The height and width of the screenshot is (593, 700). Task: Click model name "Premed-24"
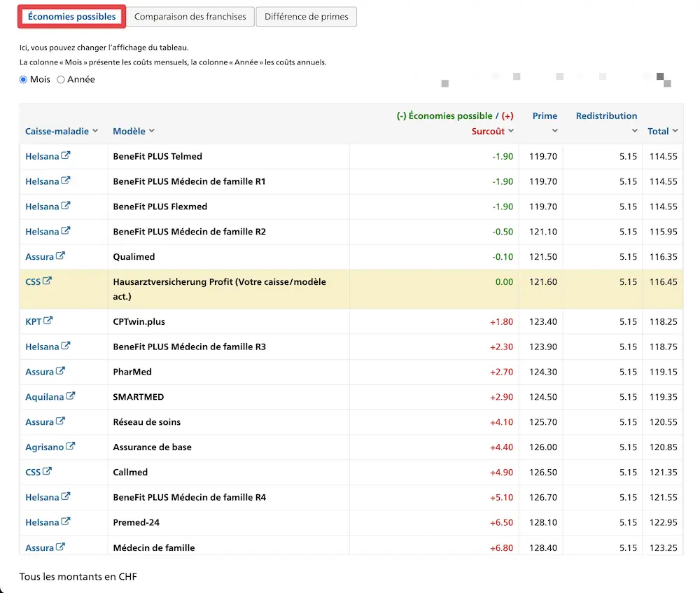(x=136, y=522)
